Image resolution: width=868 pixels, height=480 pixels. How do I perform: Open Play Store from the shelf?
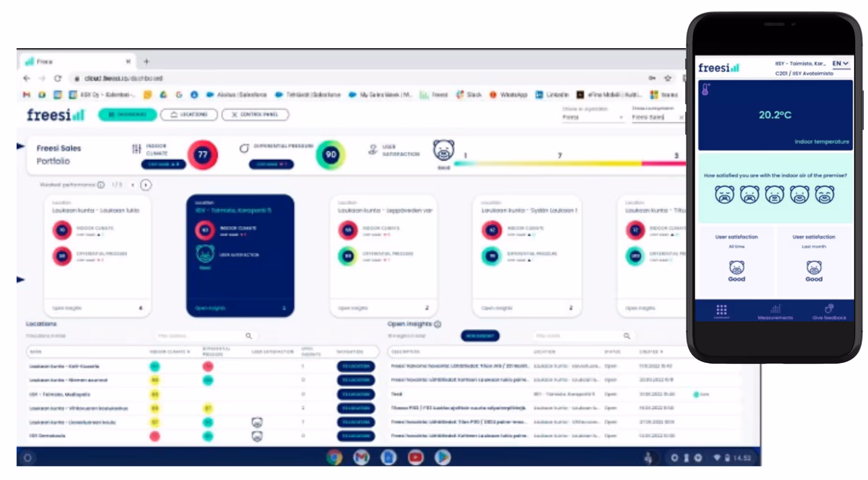(x=442, y=457)
